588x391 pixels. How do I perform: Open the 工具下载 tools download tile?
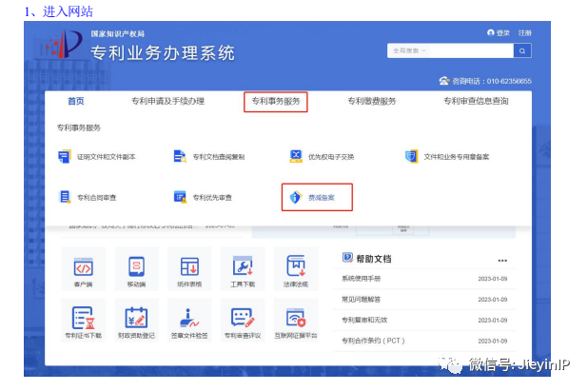[243, 269]
